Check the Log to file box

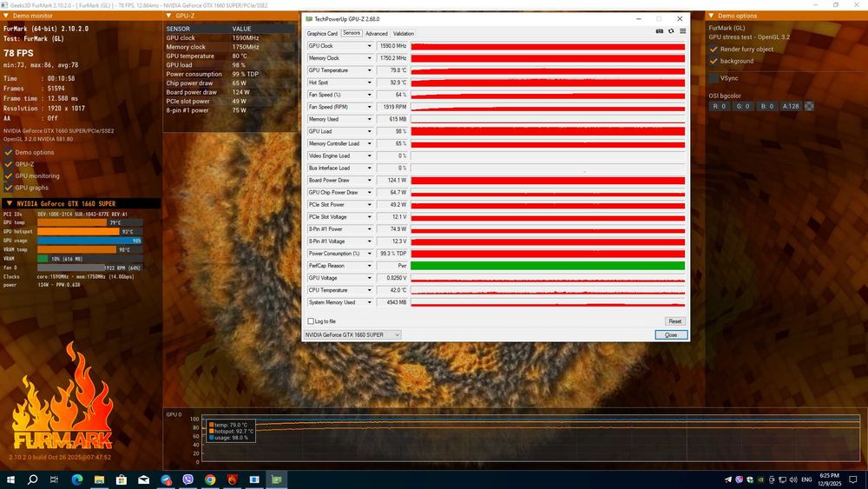(311, 321)
